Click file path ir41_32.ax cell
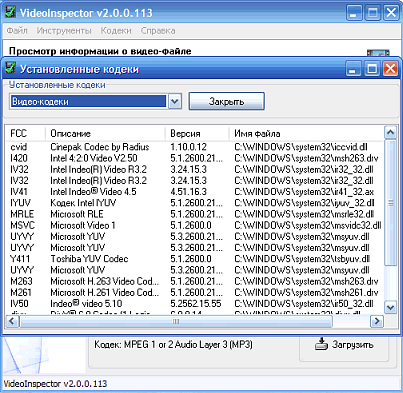 304,192
